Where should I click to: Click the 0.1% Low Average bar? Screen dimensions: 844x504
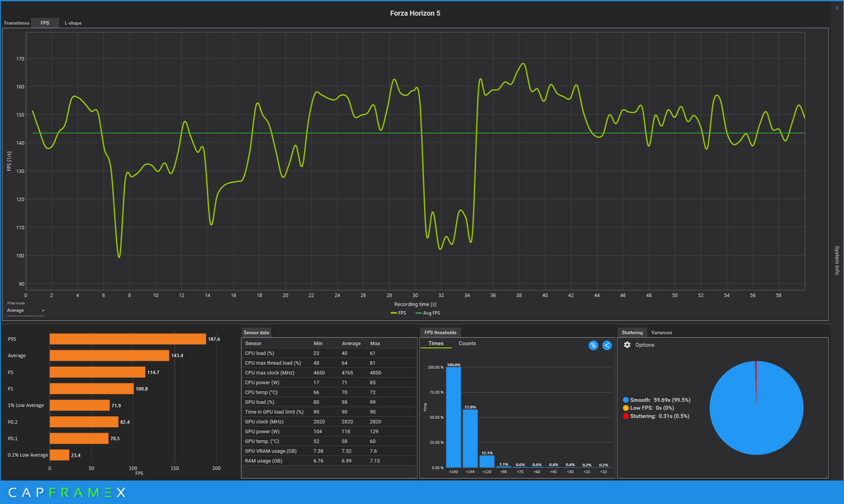point(59,455)
